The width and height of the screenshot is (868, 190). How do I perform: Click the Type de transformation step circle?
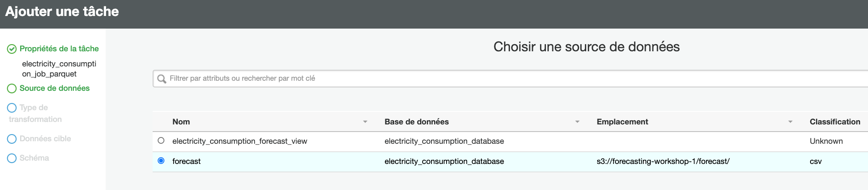click(x=12, y=108)
